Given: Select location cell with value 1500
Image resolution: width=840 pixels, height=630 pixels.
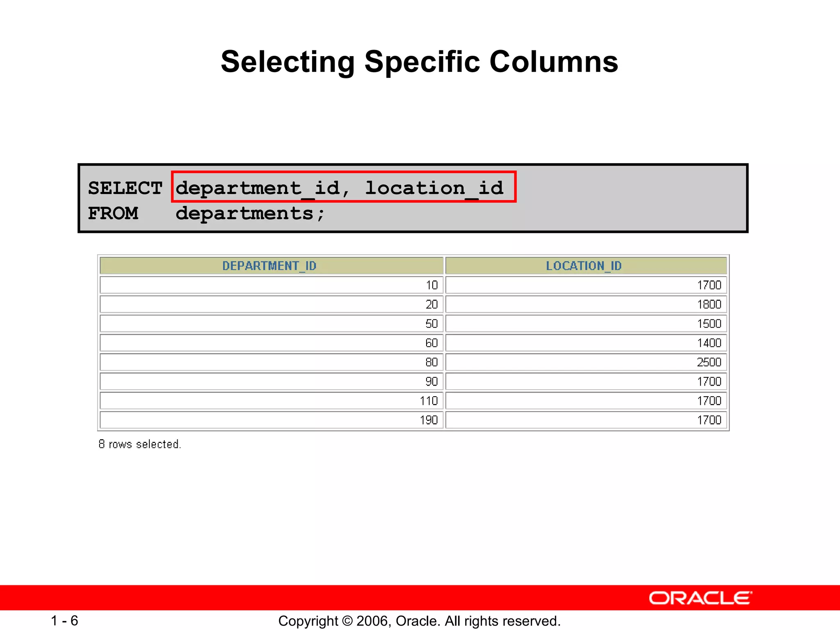Looking at the screenshot, I should (709, 324).
